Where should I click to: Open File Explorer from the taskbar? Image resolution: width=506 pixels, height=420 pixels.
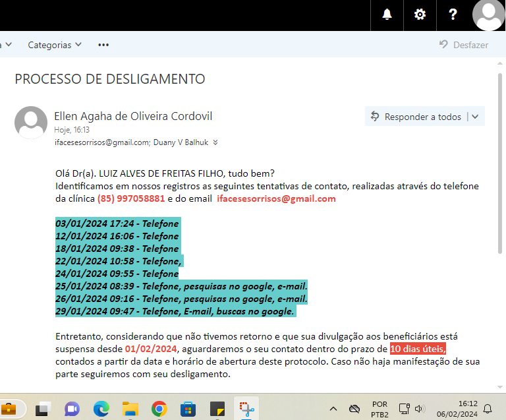pos(130,409)
